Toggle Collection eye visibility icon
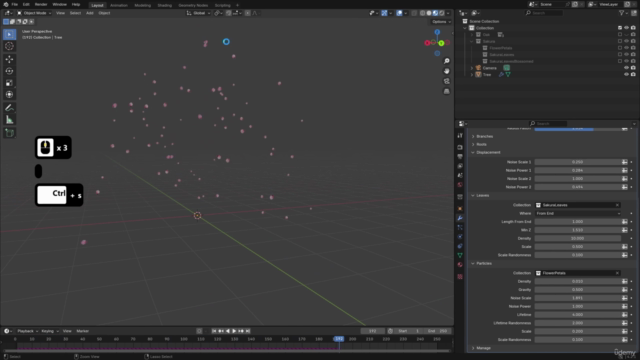Image resolution: width=640 pixels, height=360 pixels. pos(626,28)
